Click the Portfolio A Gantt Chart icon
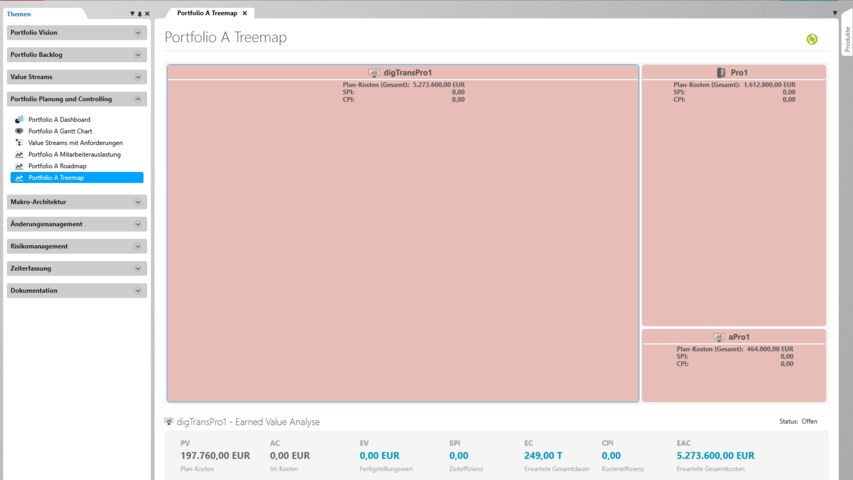 [x=19, y=131]
